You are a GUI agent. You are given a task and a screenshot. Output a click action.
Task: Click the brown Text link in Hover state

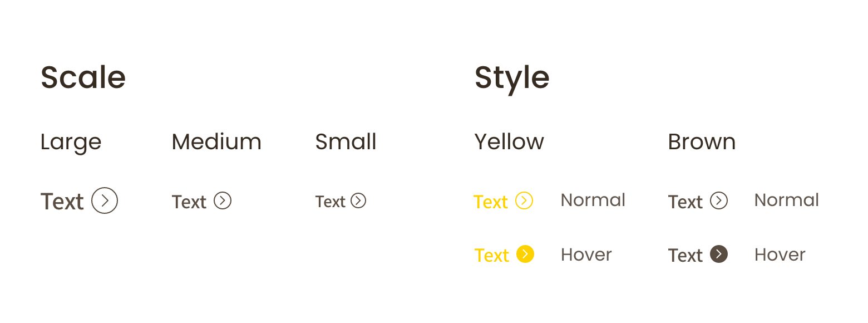click(685, 255)
